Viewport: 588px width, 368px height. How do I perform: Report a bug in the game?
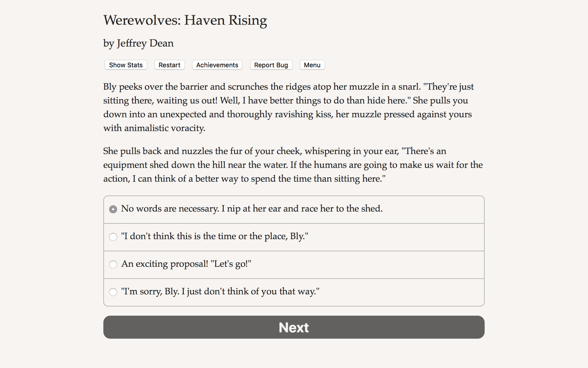click(x=271, y=65)
